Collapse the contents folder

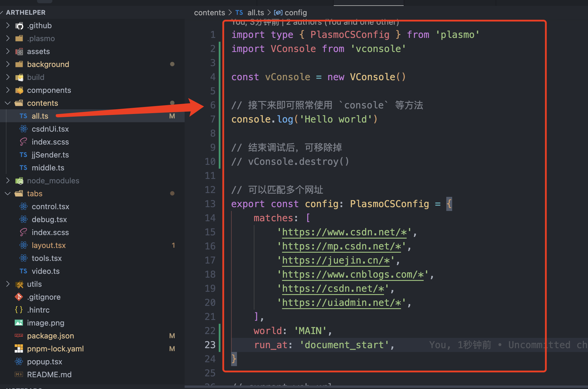click(x=8, y=103)
